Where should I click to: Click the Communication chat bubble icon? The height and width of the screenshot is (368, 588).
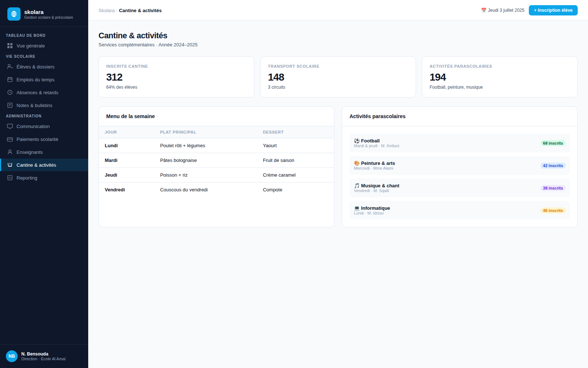(x=10, y=126)
